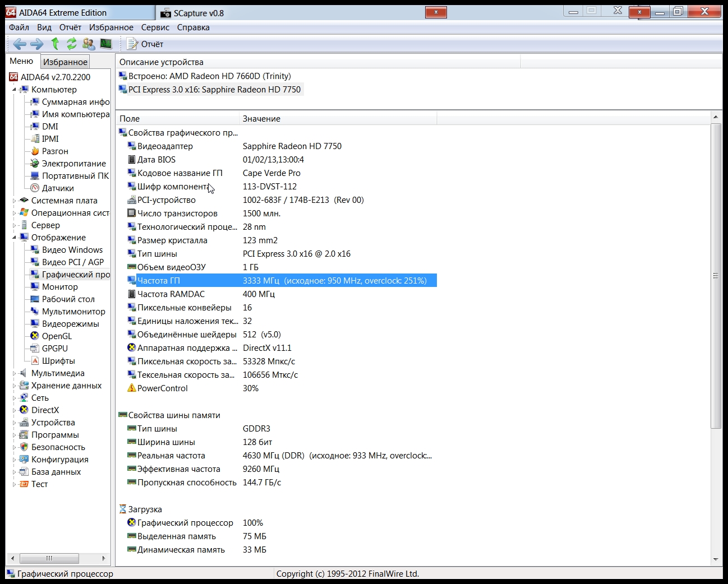
Task: Open the Рабочий стол icon
Action: point(35,299)
